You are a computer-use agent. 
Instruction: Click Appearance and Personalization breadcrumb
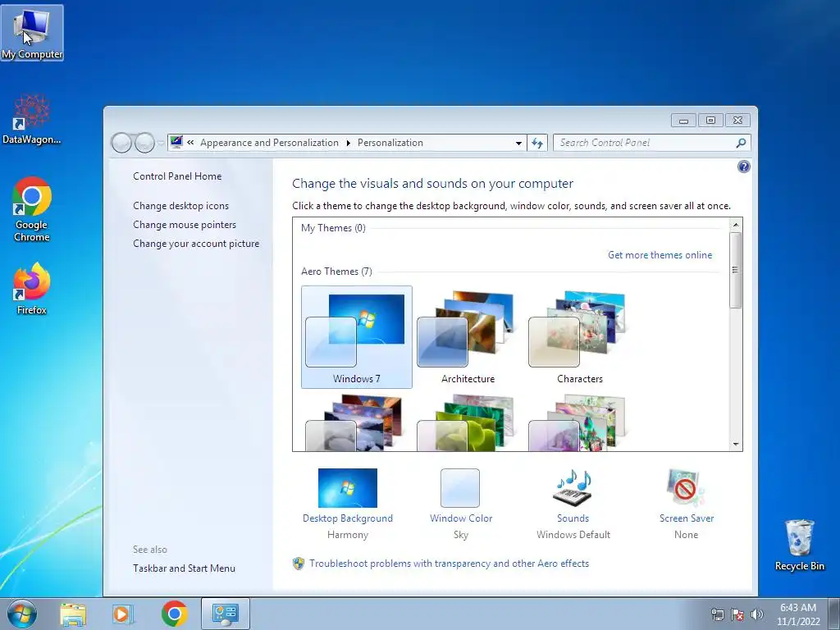point(269,143)
